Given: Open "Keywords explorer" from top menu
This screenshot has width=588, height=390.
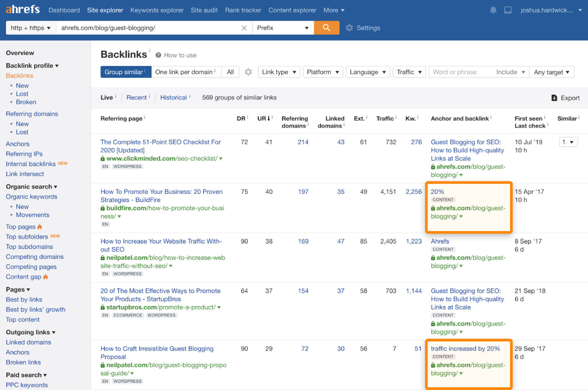Looking at the screenshot, I should click(x=157, y=10).
